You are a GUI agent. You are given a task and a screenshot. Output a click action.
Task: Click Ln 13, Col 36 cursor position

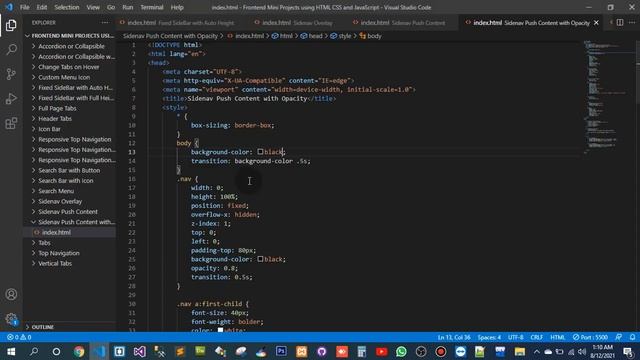454,337
